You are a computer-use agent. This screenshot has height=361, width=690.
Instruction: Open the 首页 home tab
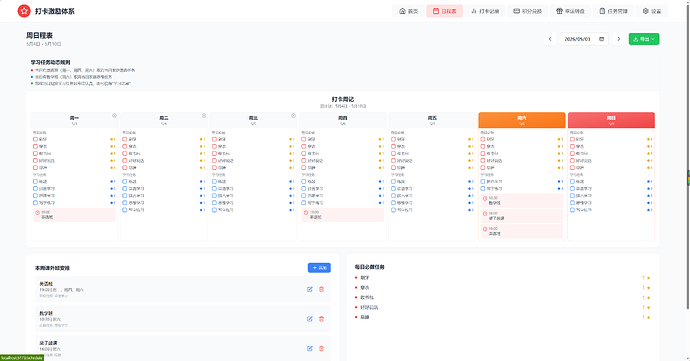tap(408, 11)
